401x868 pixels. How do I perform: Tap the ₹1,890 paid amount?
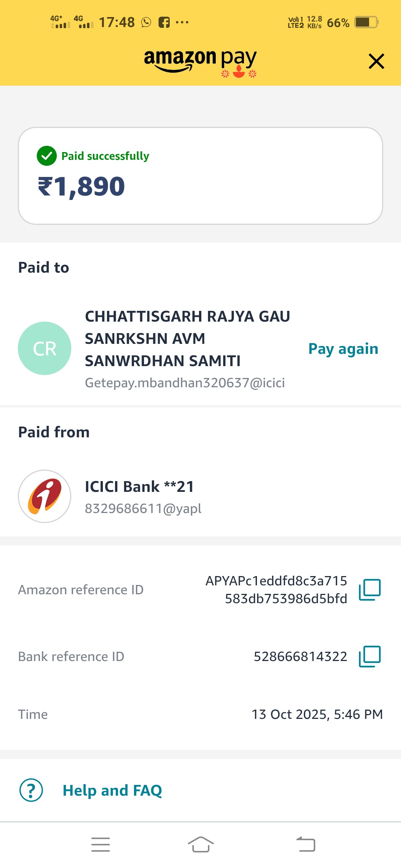(81, 186)
